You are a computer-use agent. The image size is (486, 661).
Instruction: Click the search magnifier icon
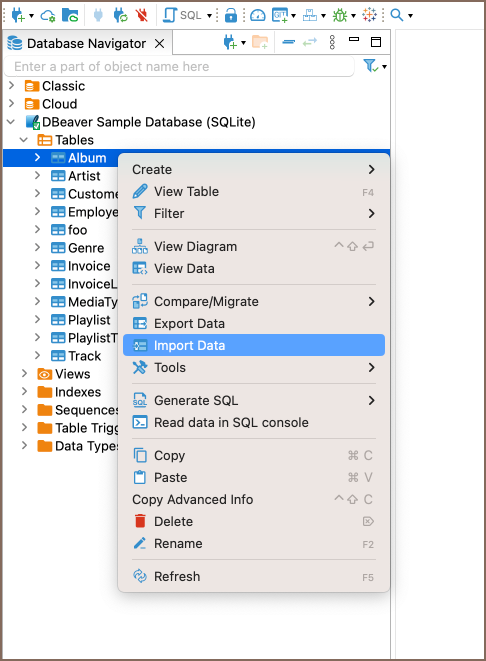(x=397, y=15)
